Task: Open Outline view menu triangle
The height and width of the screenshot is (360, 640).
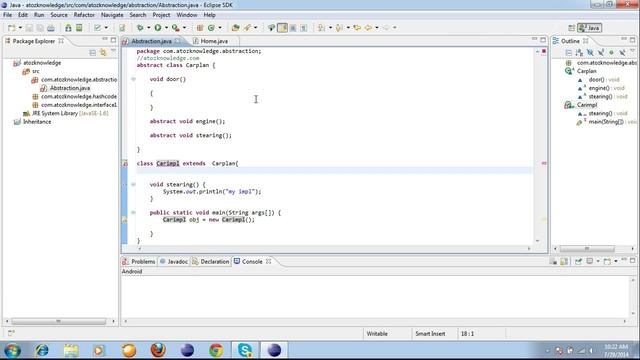Action: click(x=633, y=51)
